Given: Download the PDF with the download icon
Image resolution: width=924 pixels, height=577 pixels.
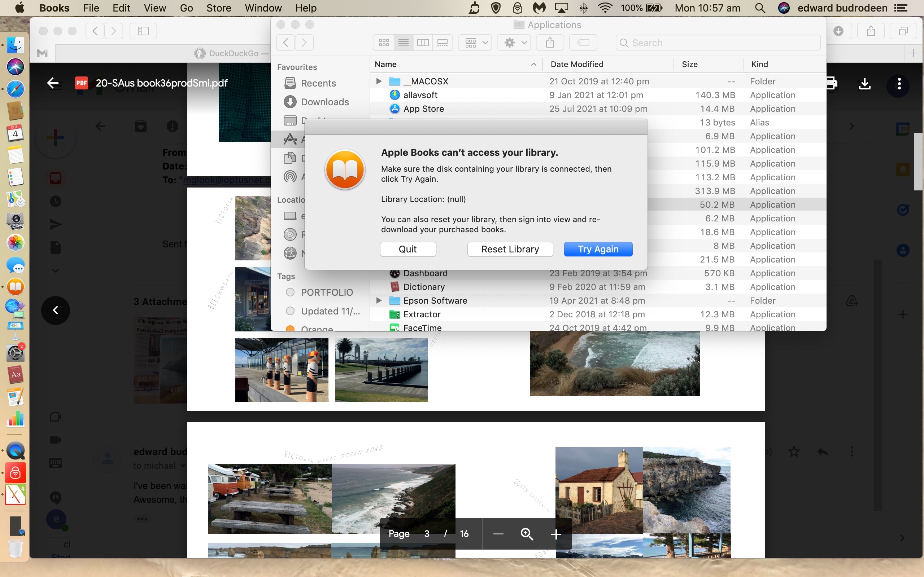Looking at the screenshot, I should point(864,84).
